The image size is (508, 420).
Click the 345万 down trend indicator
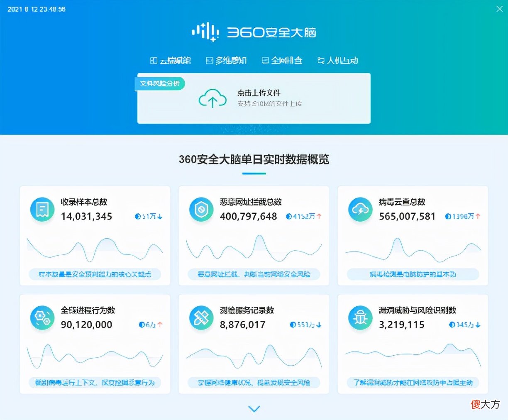coord(465,325)
